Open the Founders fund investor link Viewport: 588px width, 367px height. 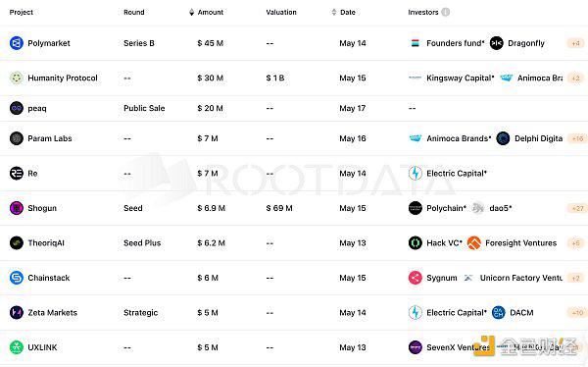pyautogui.click(x=456, y=43)
